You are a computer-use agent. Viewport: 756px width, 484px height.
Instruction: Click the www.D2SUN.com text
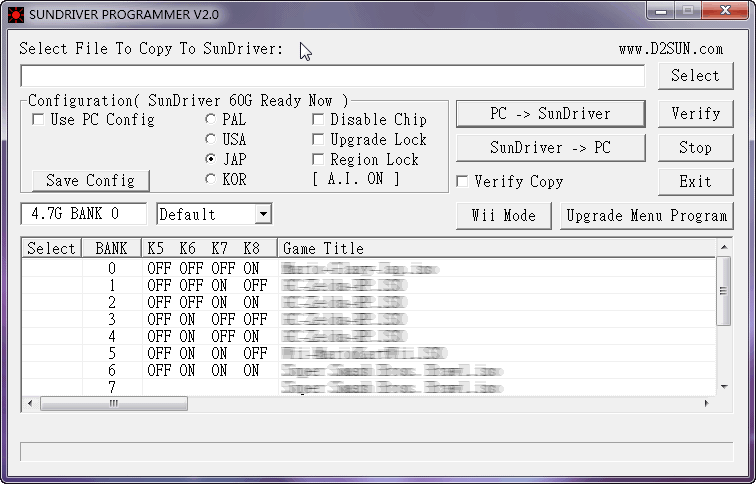671,49
